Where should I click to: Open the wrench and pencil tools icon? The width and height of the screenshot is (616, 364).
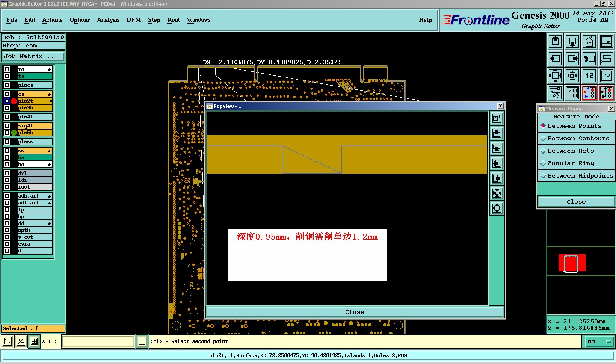555,93
